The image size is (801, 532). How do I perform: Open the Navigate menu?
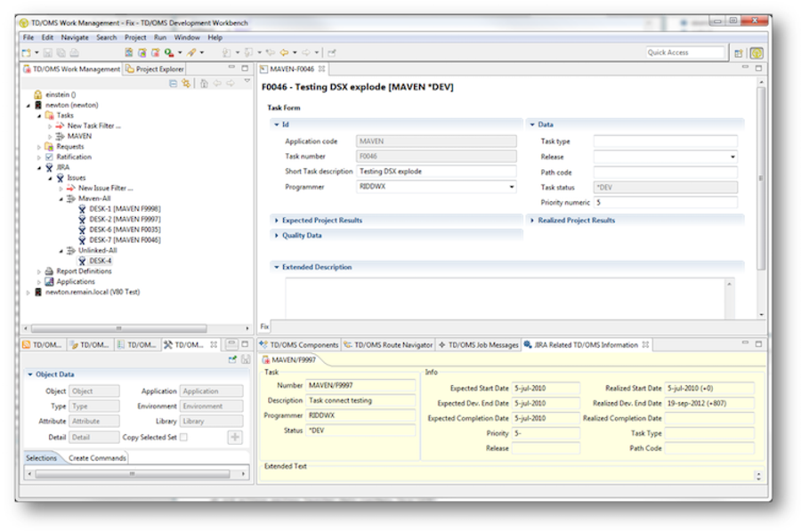75,37
